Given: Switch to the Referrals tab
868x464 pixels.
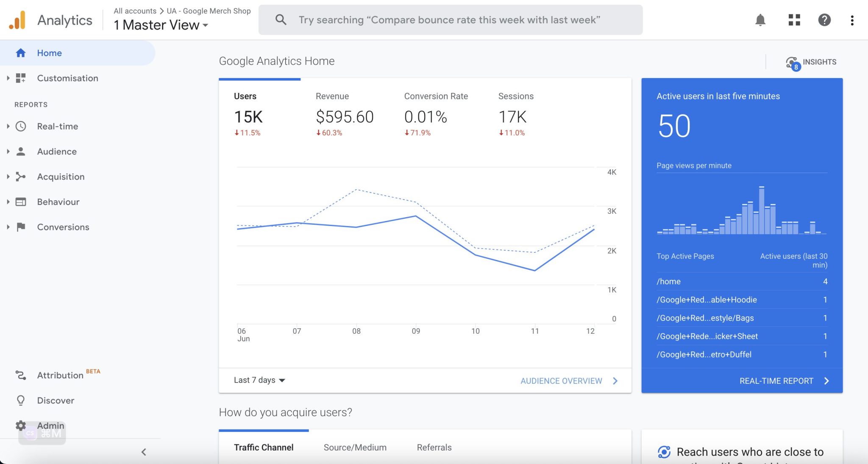Looking at the screenshot, I should tap(434, 447).
